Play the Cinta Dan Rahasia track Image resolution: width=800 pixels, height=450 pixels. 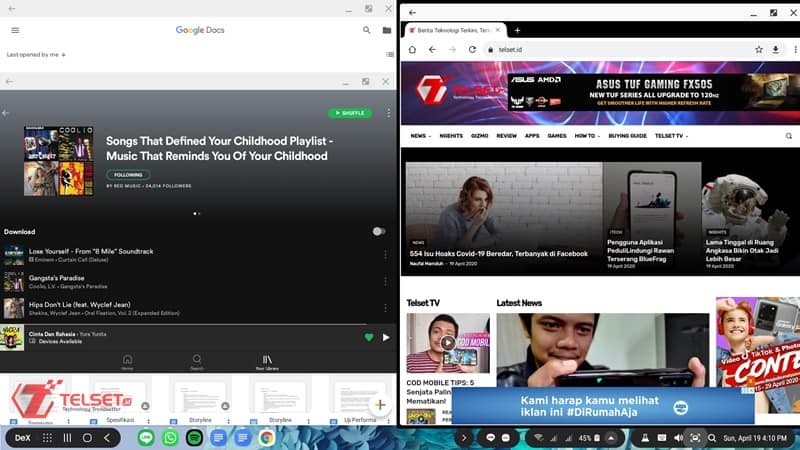[x=386, y=337]
